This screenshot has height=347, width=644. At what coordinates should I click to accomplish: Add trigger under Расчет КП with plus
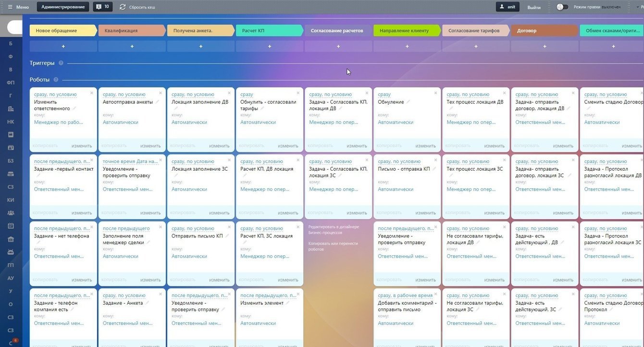[x=269, y=46]
